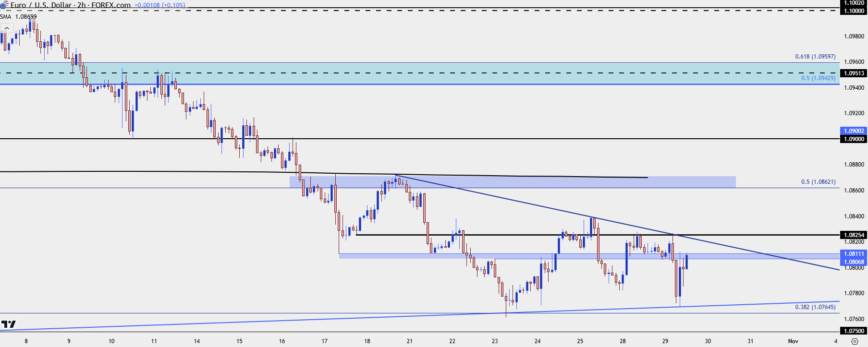
Task: Click the 1.08400 price scale label
Action: pos(854,216)
